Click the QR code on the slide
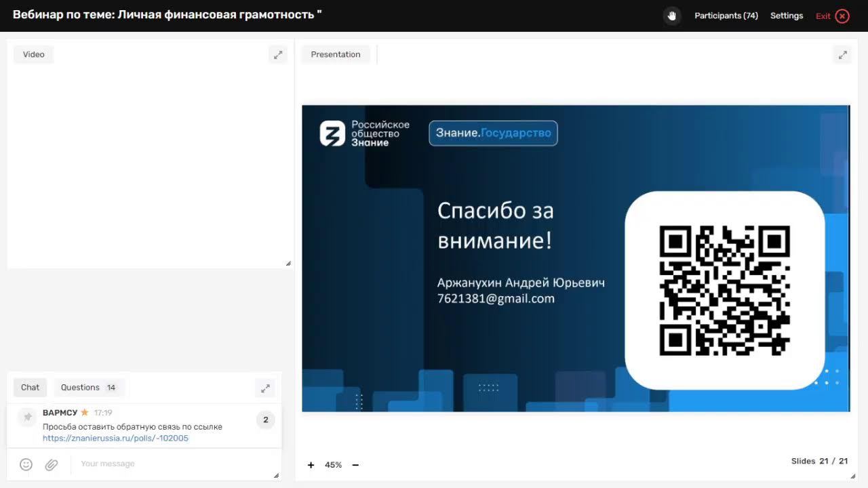Viewport: 868px width, 488px height. tap(724, 290)
